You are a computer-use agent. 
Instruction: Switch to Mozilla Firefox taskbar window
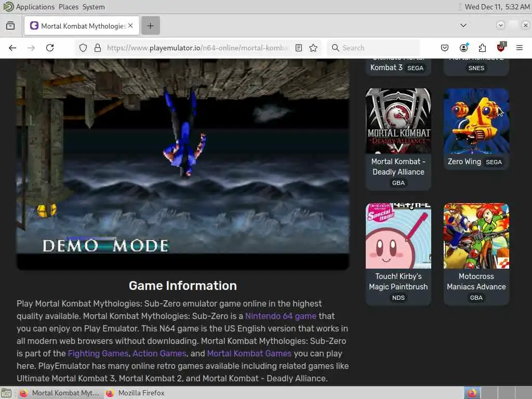(x=136, y=393)
